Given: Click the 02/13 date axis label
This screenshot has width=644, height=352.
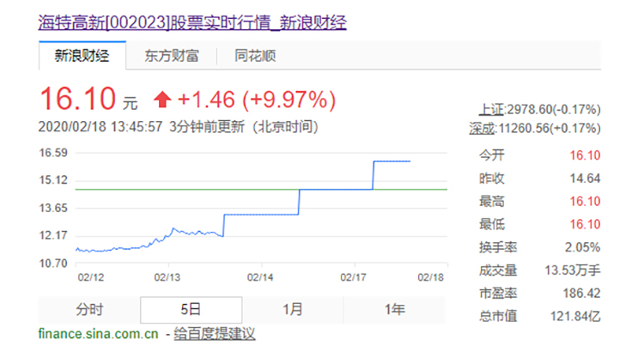Looking at the screenshot, I should (x=167, y=277).
